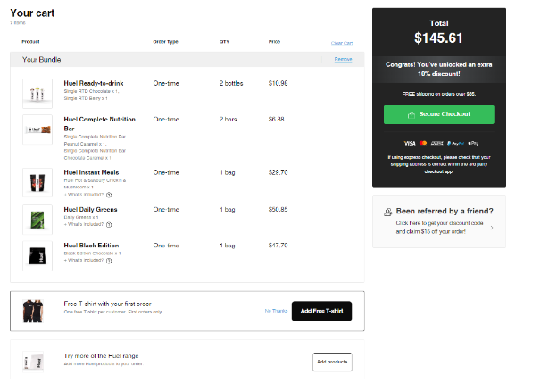The height and width of the screenshot is (392, 557).
Task: Click the Clear Cart link
Action: point(342,43)
